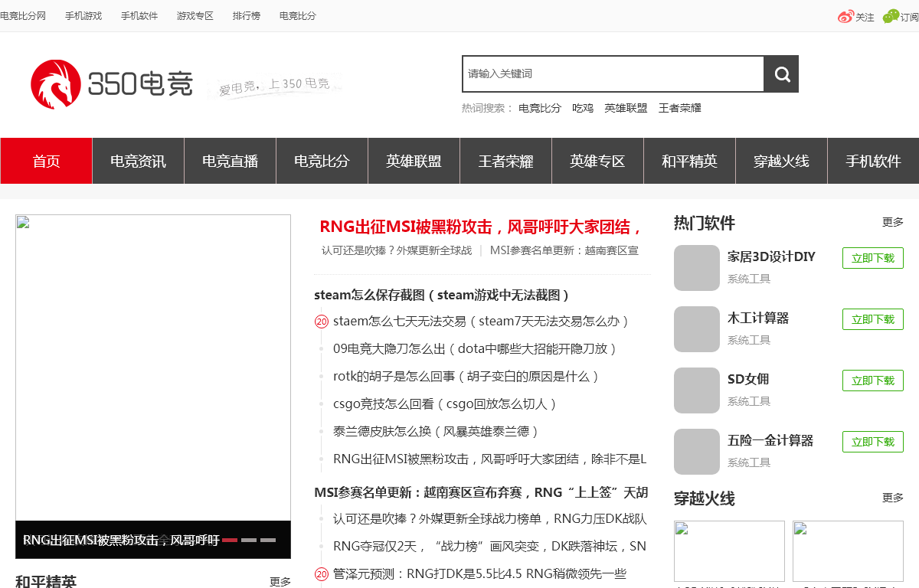Open the 木工计算器 app icon

[x=697, y=329]
